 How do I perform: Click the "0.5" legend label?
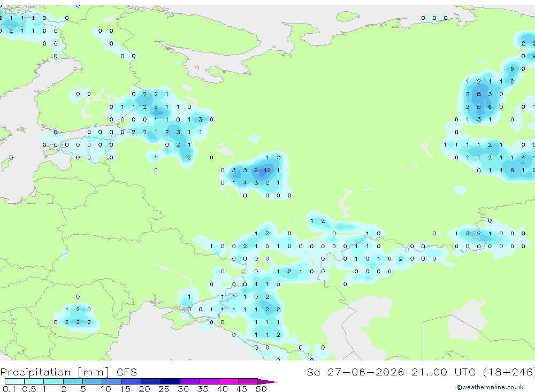[x=29, y=389]
